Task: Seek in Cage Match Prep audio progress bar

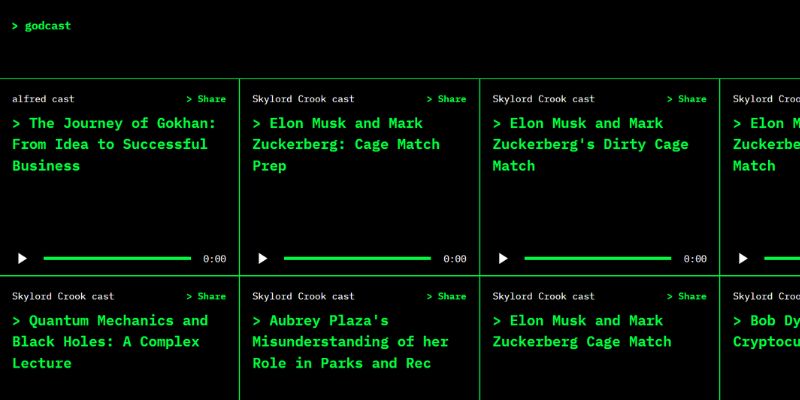Action: coord(357,259)
